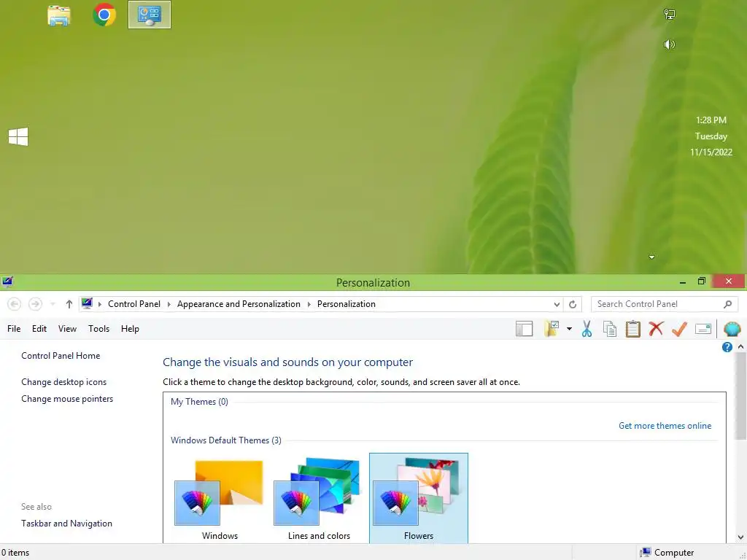Click the folder options toolbar icon
This screenshot has height=560, width=747.
(551, 329)
